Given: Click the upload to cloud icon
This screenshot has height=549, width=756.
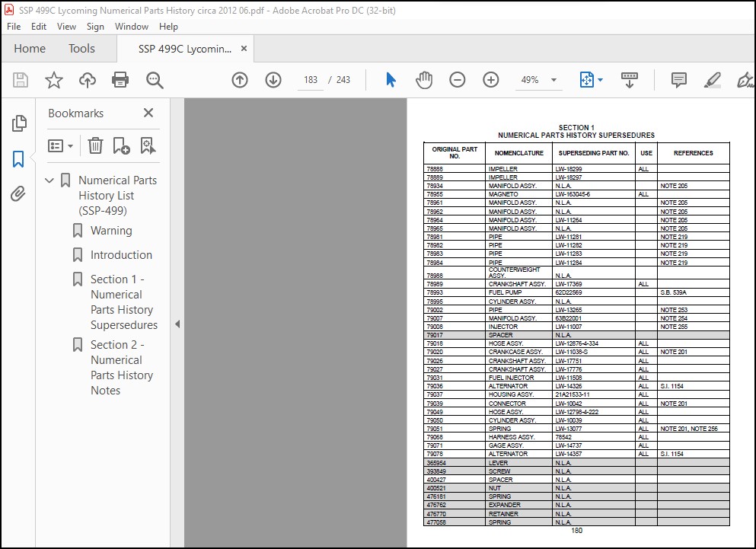Looking at the screenshot, I should (x=88, y=80).
